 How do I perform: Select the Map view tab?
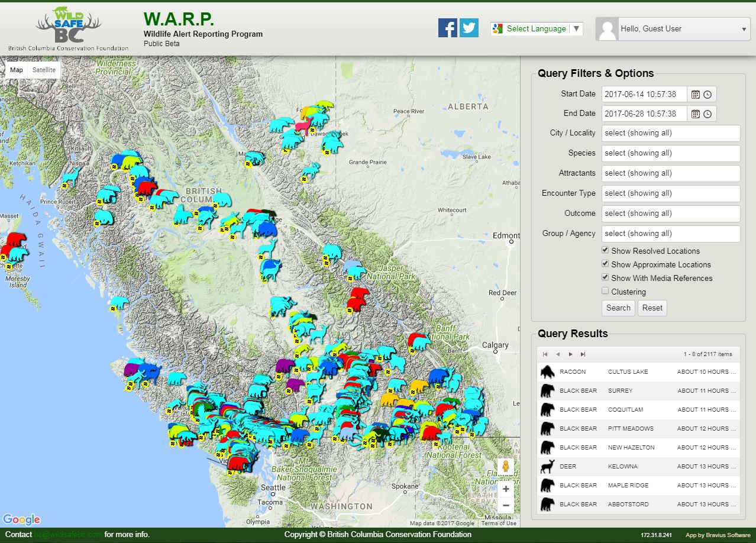click(x=17, y=70)
